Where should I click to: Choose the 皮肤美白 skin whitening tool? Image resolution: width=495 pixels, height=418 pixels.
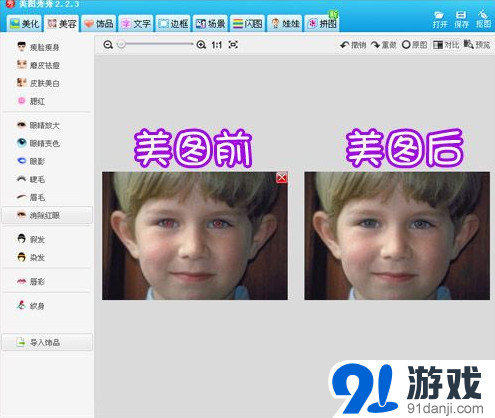(38, 83)
